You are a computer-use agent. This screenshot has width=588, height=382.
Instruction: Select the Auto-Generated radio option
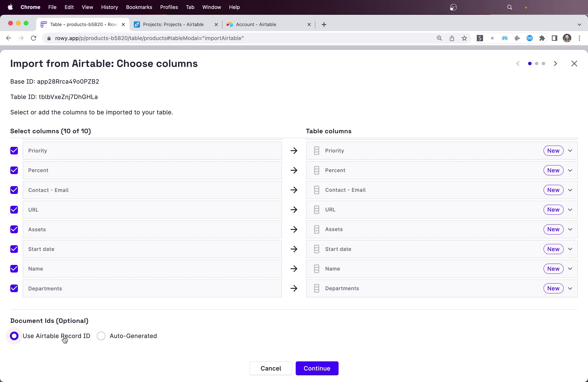point(101,336)
